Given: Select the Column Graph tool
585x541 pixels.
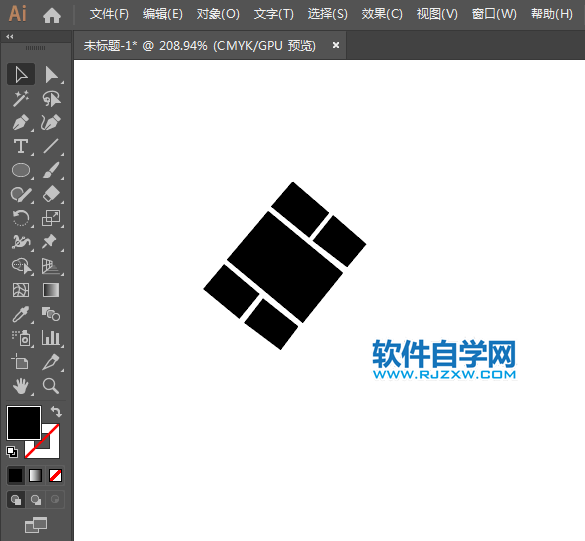Looking at the screenshot, I should click(x=51, y=338).
